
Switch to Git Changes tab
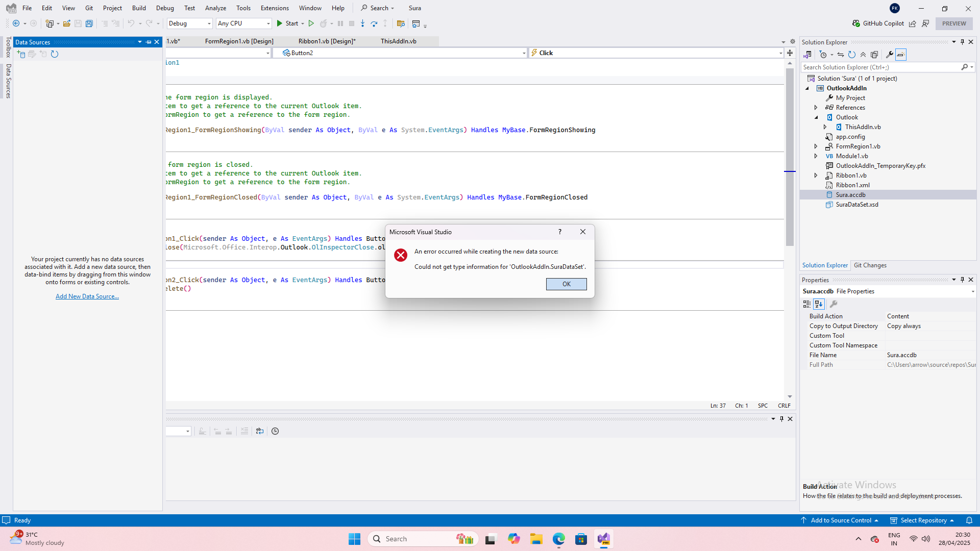pos(870,265)
